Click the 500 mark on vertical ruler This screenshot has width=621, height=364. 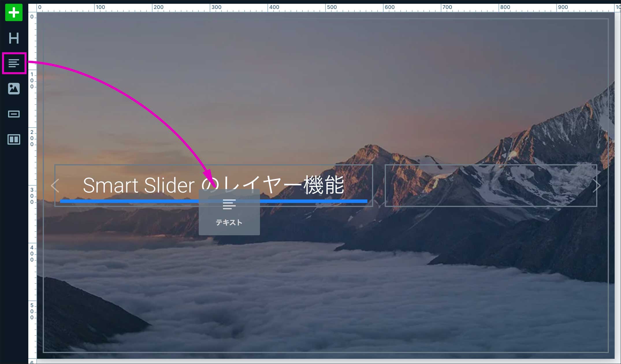point(32,311)
